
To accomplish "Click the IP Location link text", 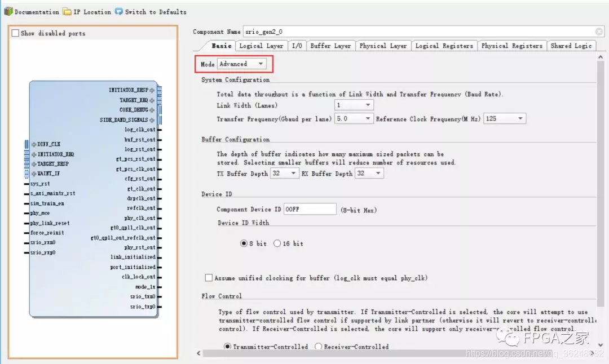I will tap(92, 12).
